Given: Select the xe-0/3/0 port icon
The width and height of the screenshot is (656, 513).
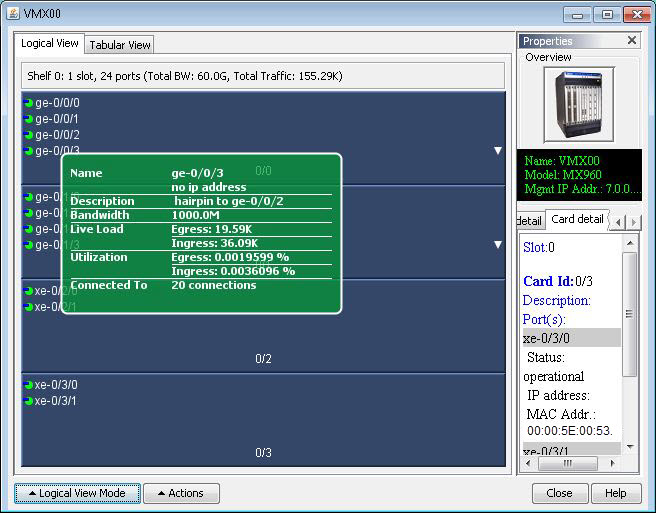Looking at the screenshot, I should [x=28, y=385].
